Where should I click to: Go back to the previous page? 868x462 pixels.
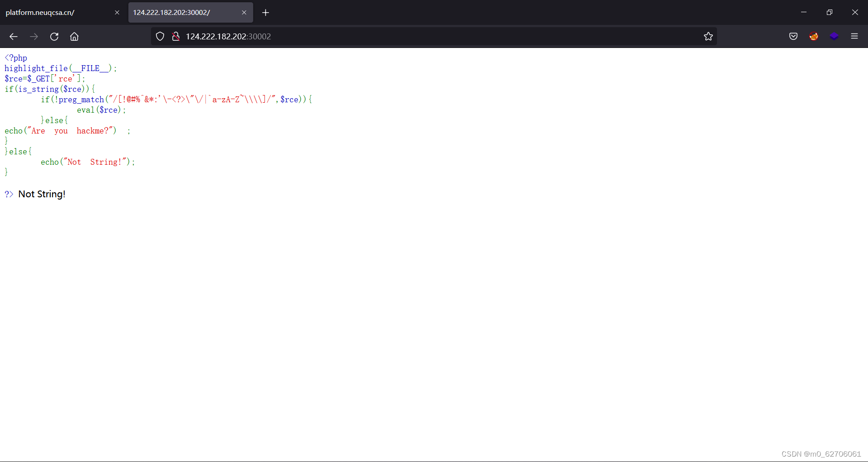(14, 37)
